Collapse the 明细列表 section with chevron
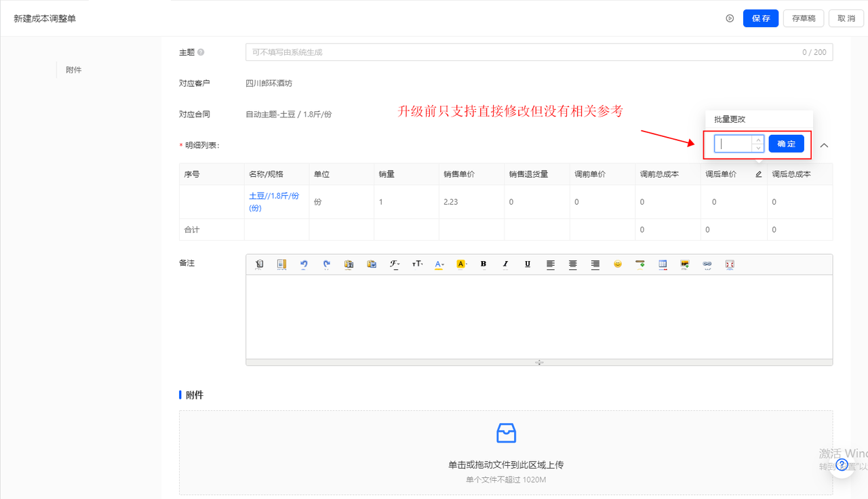Image resolution: width=868 pixels, height=499 pixels. 824,145
